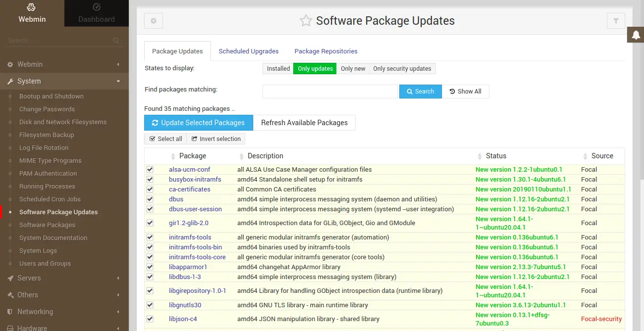644x331 pixels.
Task: Expand the Networking sidebar category
Action: tap(64, 312)
